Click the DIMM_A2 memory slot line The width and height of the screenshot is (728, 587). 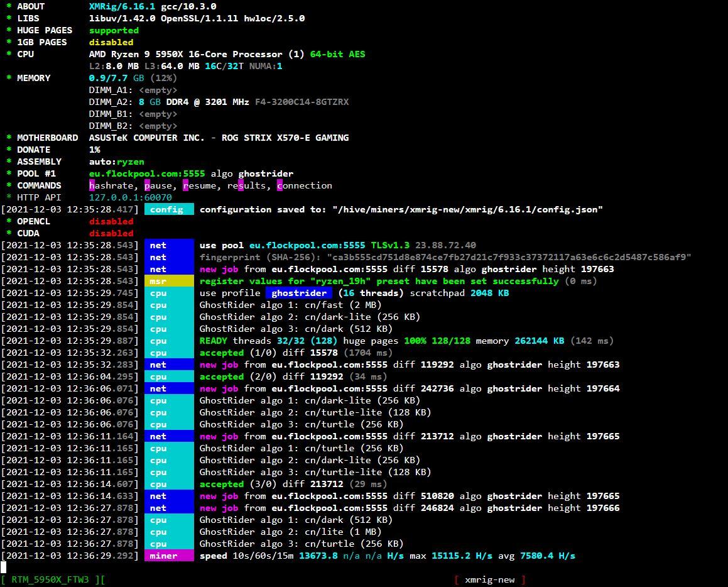[x=219, y=102]
